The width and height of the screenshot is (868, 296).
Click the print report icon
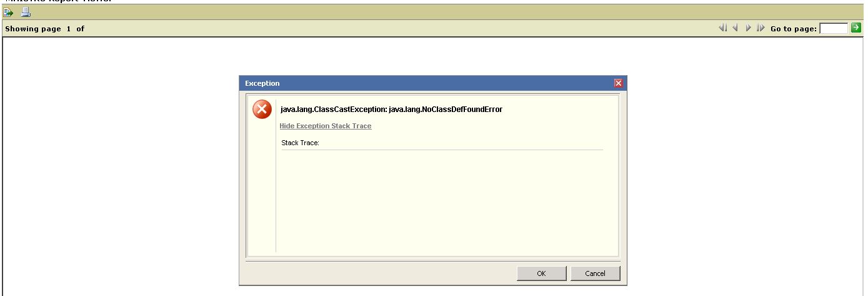coord(26,12)
